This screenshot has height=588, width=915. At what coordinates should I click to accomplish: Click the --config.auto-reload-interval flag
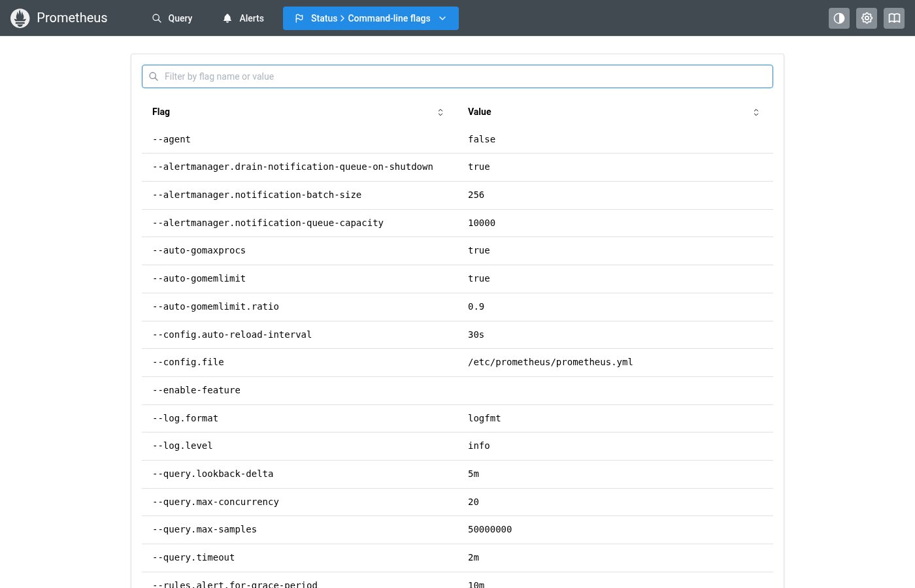(232, 335)
